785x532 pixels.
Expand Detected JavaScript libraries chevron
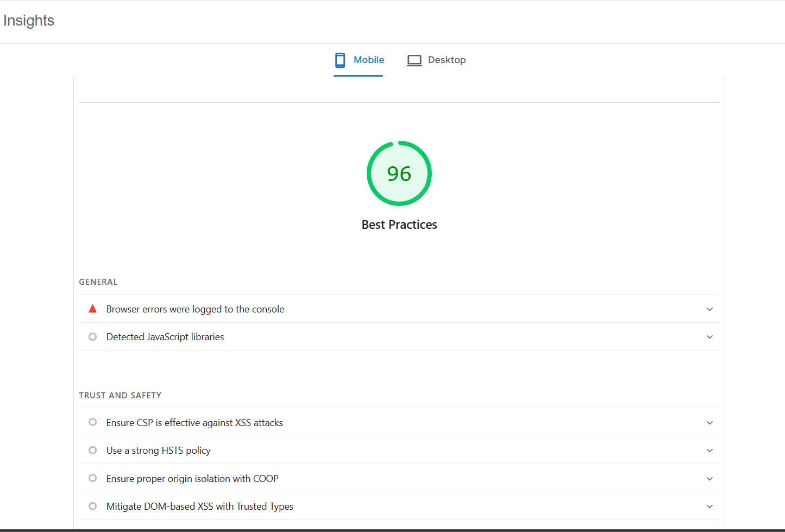click(x=709, y=337)
